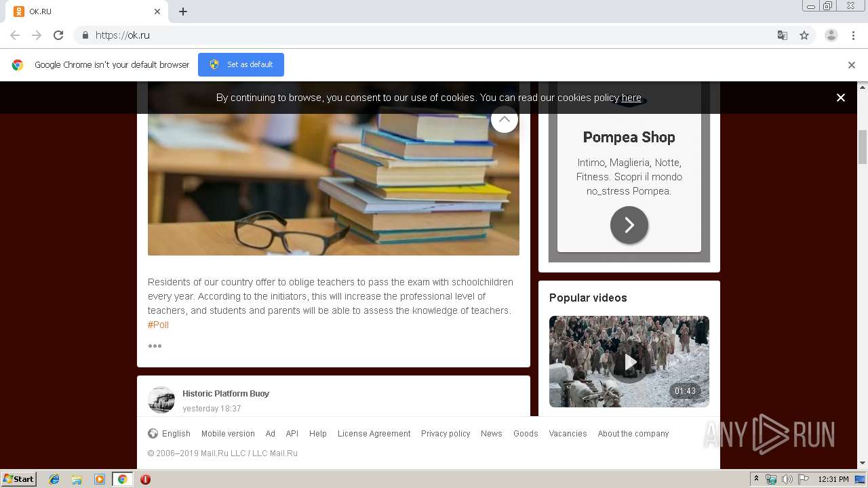The height and width of the screenshot is (488, 868).
Task: Bookmark this page with the star icon
Action: 804,35
